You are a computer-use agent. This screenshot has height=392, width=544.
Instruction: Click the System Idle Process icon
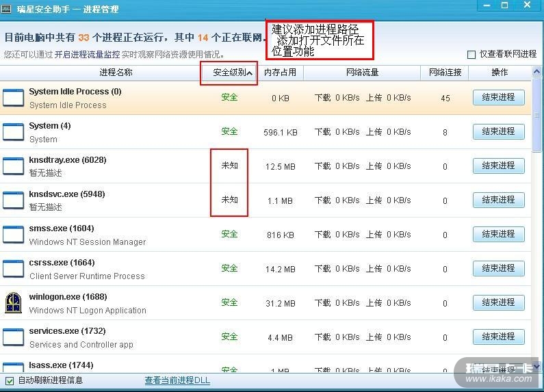(14, 97)
